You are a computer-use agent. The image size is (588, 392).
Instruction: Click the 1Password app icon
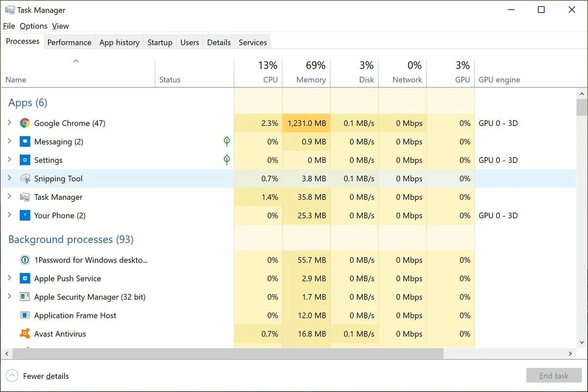point(25,260)
